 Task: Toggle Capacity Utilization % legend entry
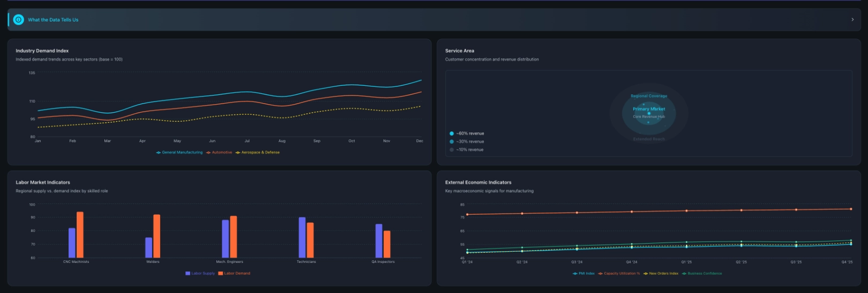tap(619, 273)
